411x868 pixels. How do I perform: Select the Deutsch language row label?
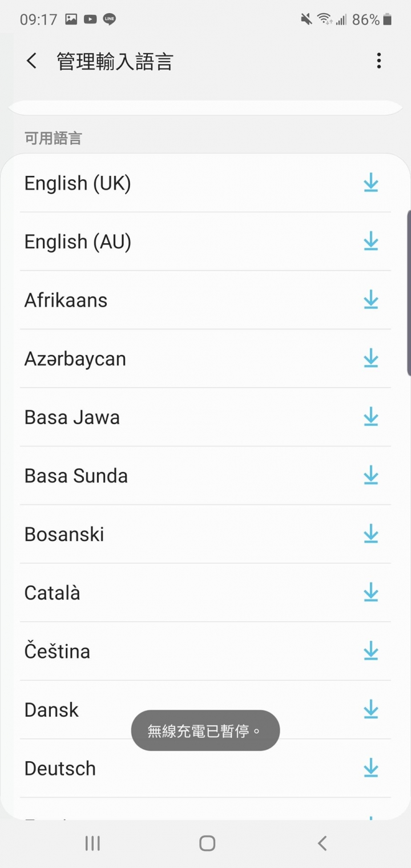[x=60, y=769]
